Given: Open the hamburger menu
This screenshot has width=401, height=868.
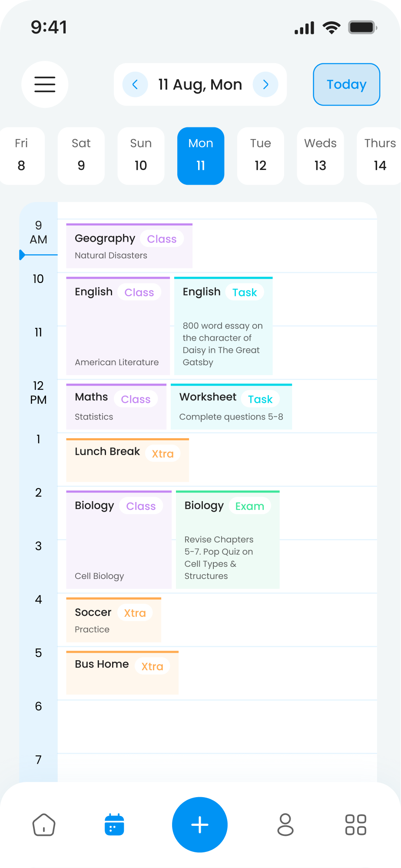Looking at the screenshot, I should (x=45, y=84).
